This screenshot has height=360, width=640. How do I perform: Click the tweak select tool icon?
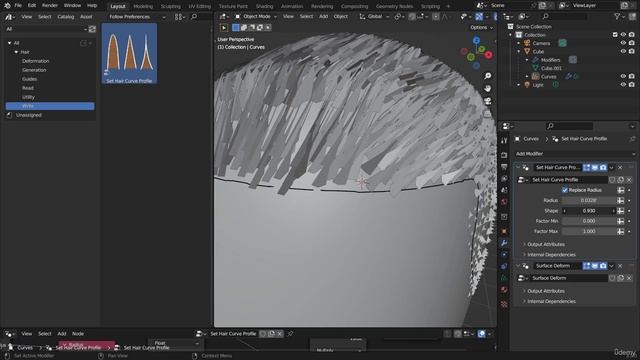pos(224,27)
